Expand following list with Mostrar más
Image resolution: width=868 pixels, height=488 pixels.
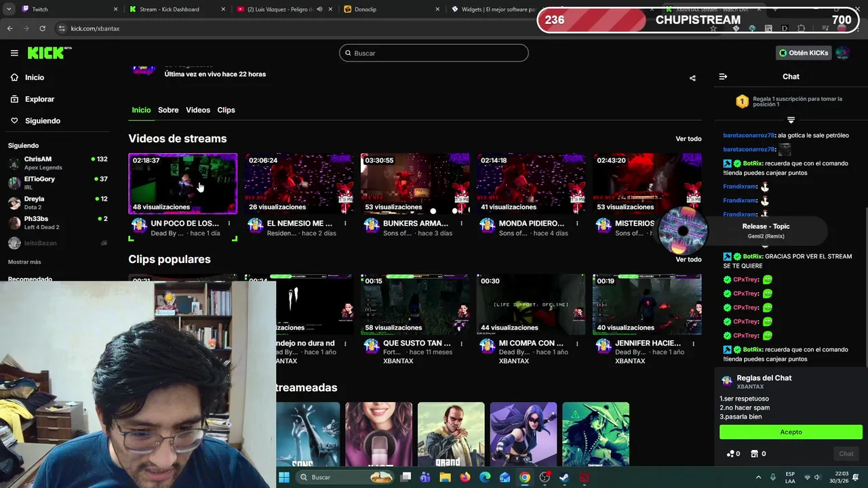(x=24, y=262)
